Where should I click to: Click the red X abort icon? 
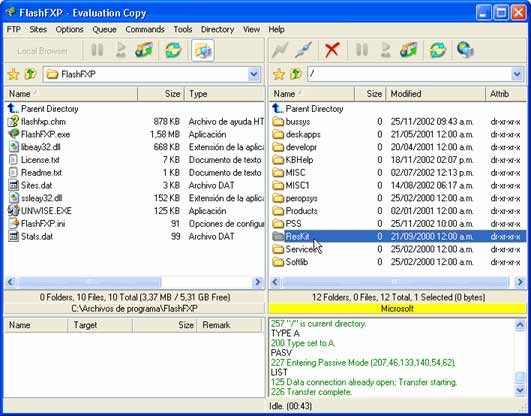coord(332,50)
